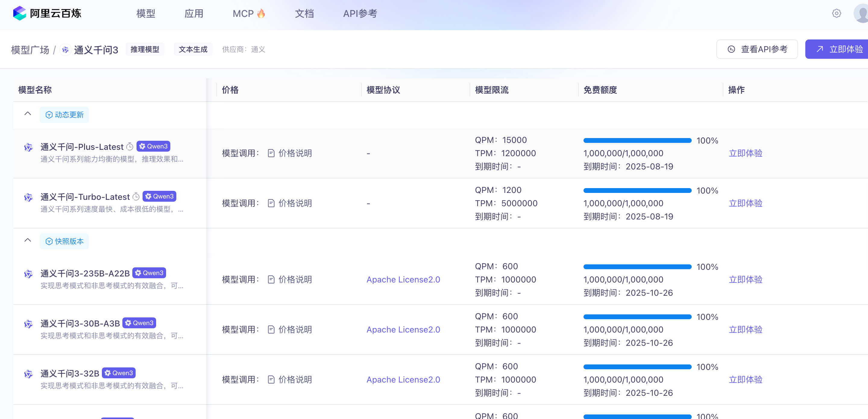The width and height of the screenshot is (868, 419).
Task: Click model icon of 通义千问-Plus-Latest row
Action: (x=28, y=147)
